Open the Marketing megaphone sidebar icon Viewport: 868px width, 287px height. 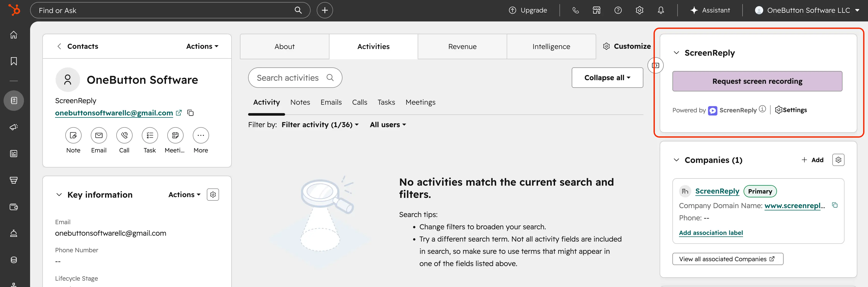[14, 127]
